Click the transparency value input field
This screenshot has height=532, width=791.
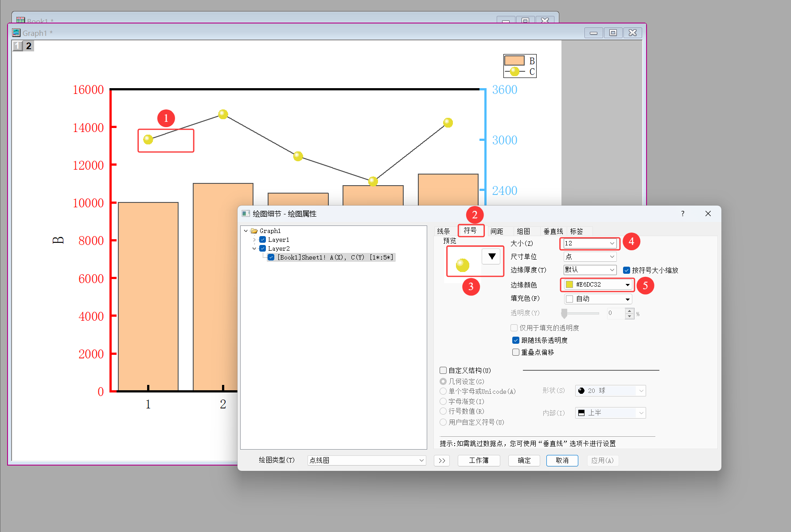[616, 313]
